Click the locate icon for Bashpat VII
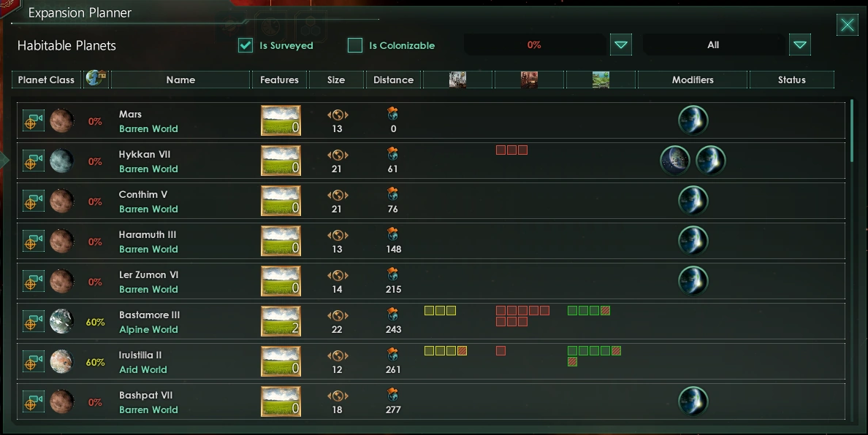Screen dimensions: 868x435 (33, 401)
